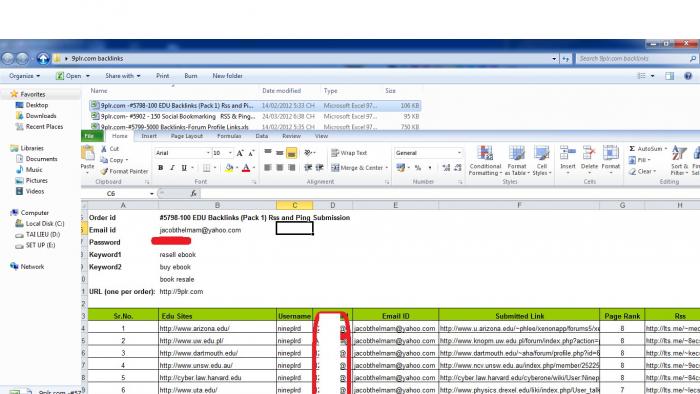Viewport: 700px width, 394px height.
Task: Open the Formulas ribbon tab
Action: tap(229, 136)
